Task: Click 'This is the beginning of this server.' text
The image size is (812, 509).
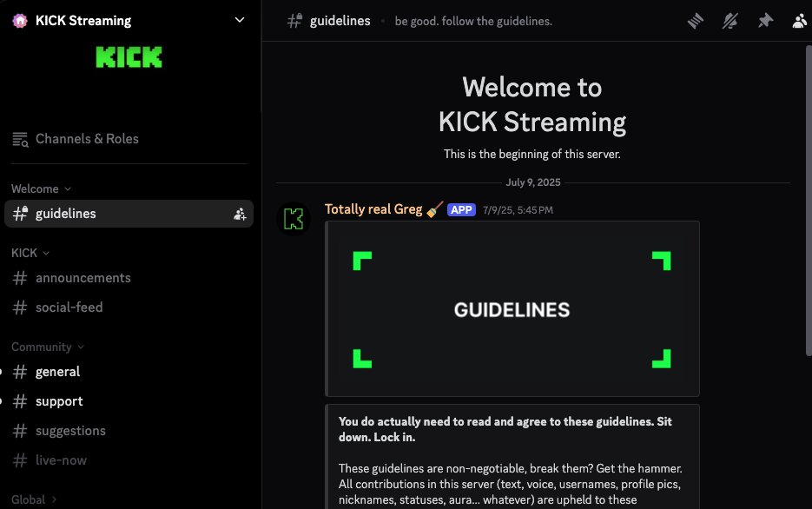Action: pyautogui.click(x=531, y=154)
